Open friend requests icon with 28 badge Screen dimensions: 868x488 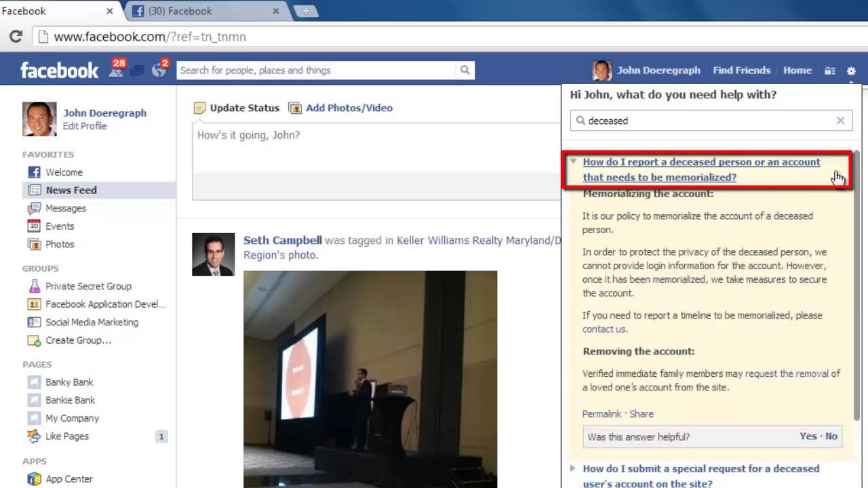click(x=117, y=69)
